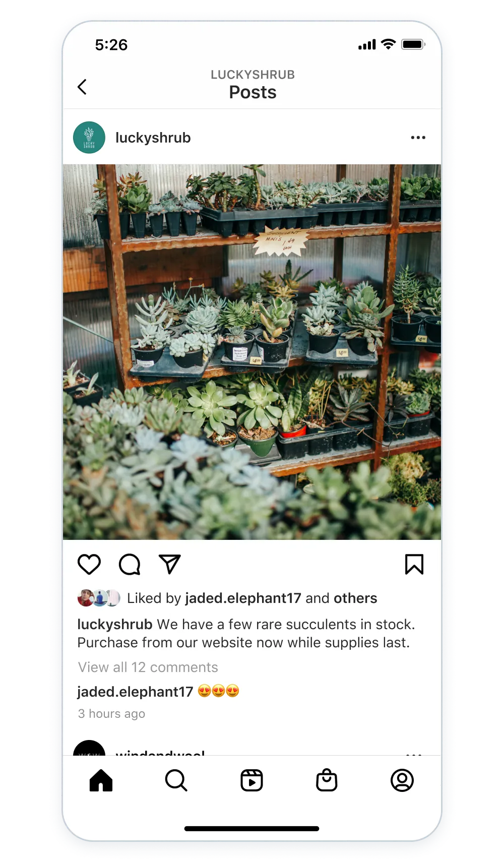Open the jaded.elephant17 commenter name

[135, 692]
